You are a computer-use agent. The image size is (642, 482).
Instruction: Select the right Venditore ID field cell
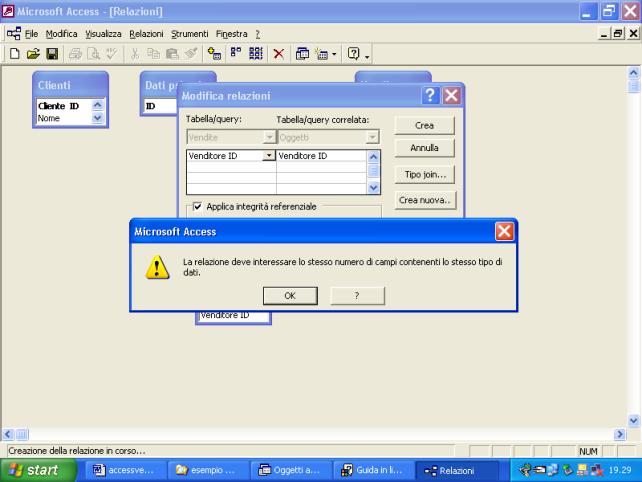(x=321, y=156)
